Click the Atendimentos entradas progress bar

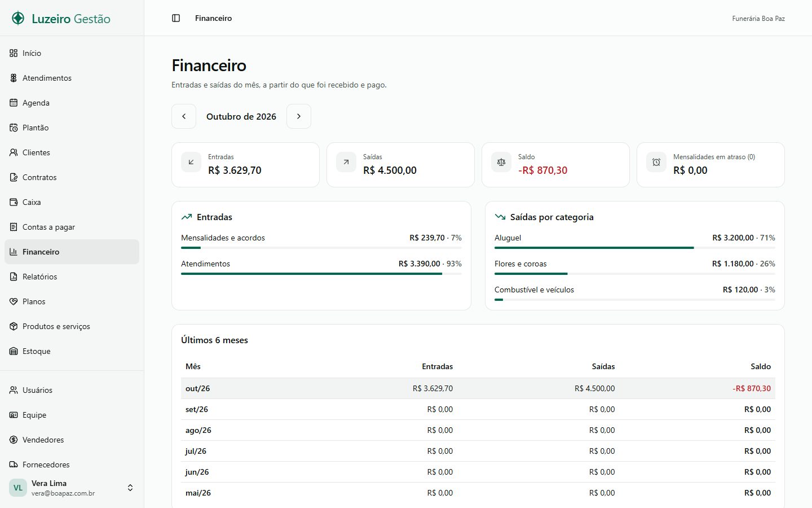[x=321, y=274]
